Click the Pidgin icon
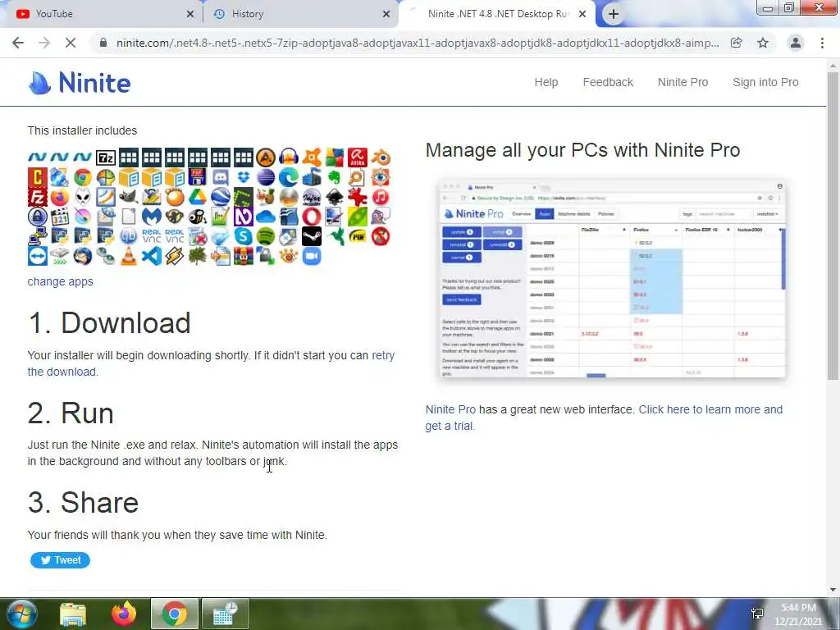Screen dimensions: 840x630 381,217
